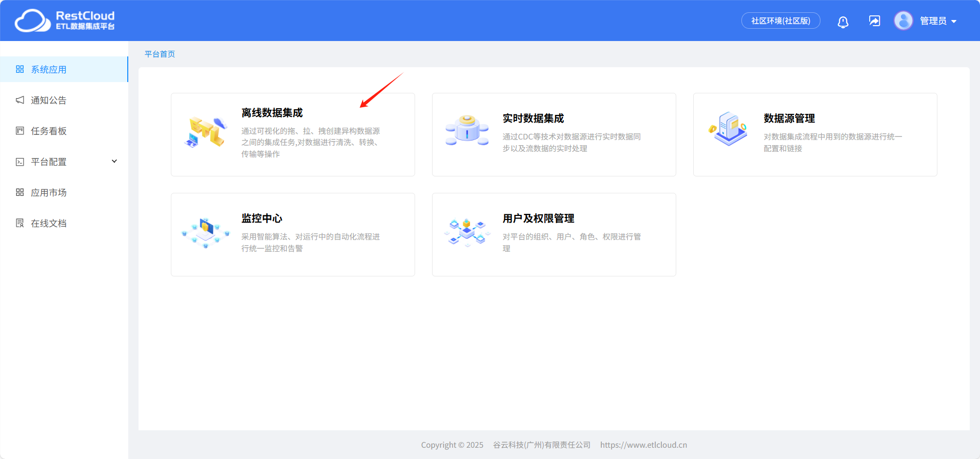Go to 任务看板 menu item
980x459 pixels.
click(64, 131)
